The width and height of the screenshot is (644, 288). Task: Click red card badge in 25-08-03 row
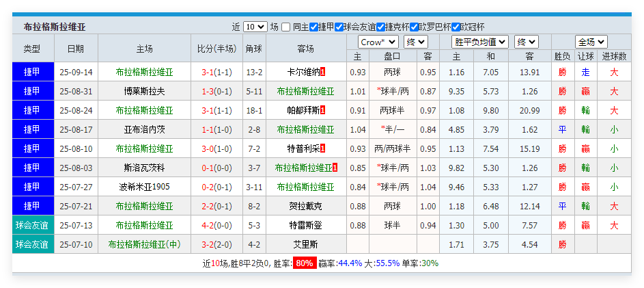pos(335,168)
